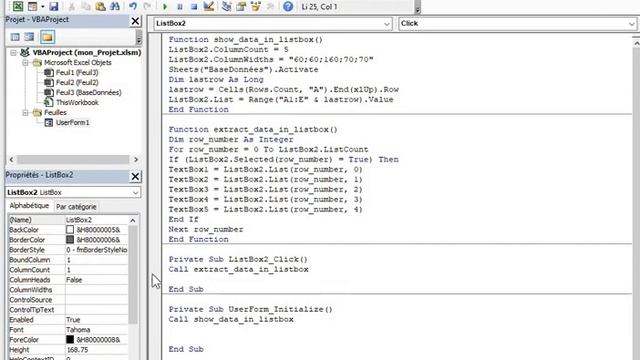Select the ColumnHeads False value
Screen dimensions: 640x360
pyautogui.click(x=96, y=280)
